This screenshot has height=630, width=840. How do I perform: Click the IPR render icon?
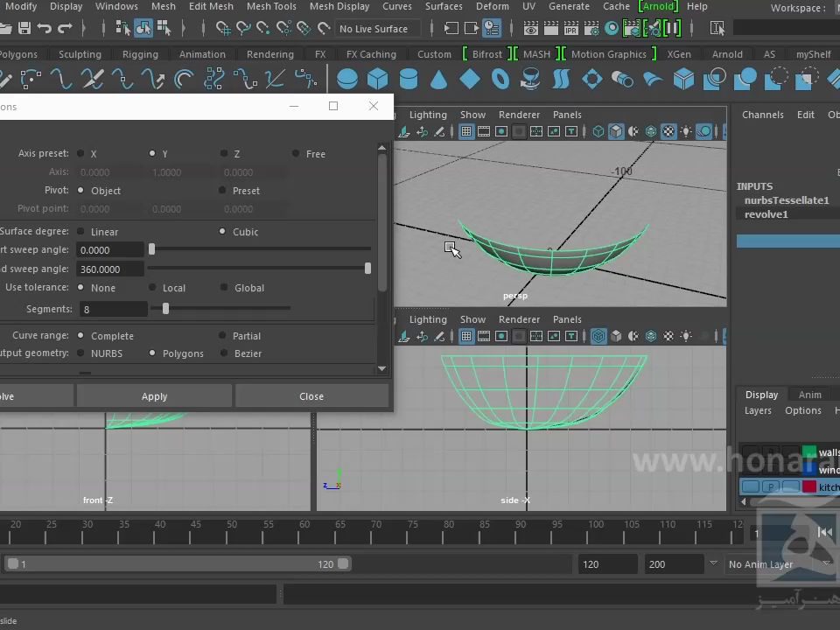pyautogui.click(x=570, y=28)
